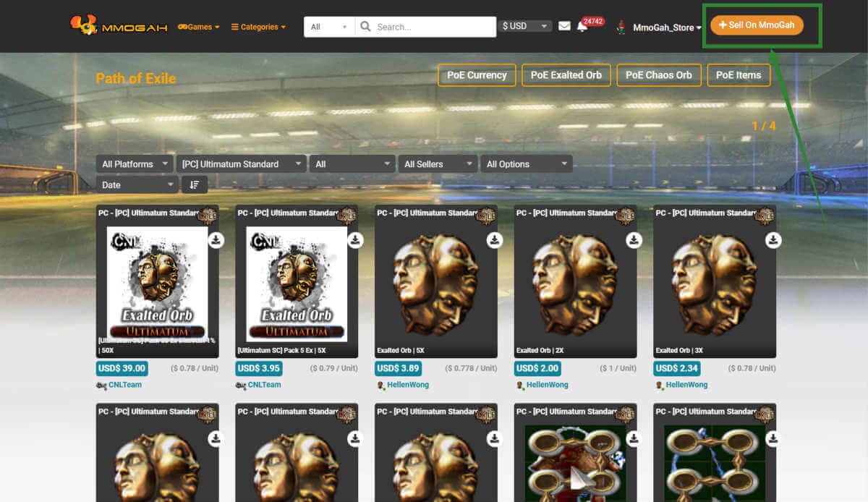Click the MmoGah_Store avatar icon

[x=621, y=27]
